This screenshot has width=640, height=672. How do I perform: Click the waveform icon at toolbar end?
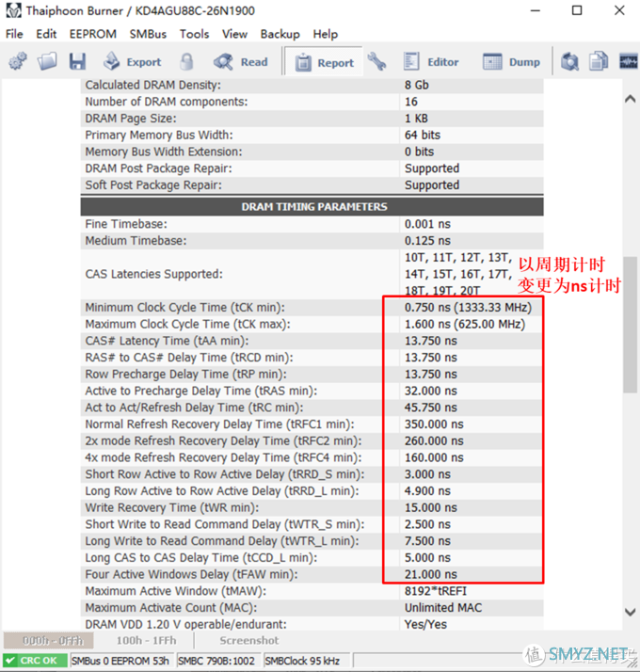627,62
